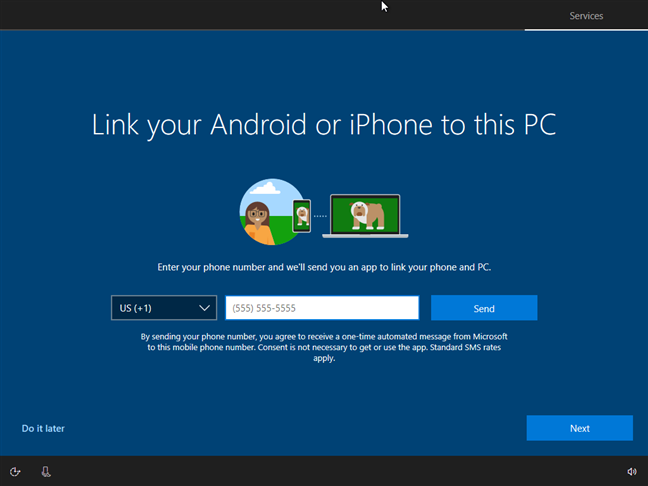This screenshot has width=648, height=486.
Task: Click the volume speaker icon
Action: click(x=632, y=472)
